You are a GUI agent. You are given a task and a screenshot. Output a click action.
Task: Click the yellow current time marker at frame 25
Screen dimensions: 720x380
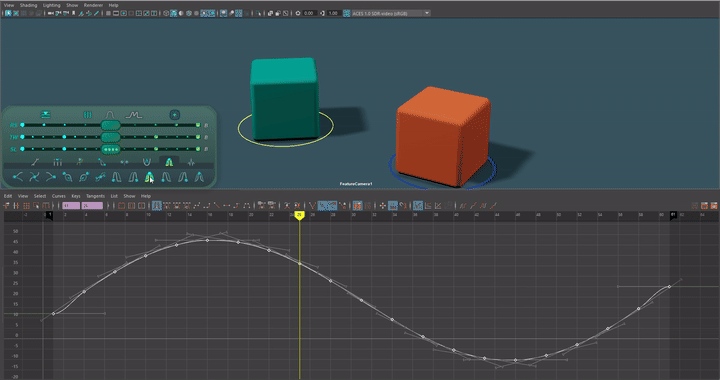[299, 215]
